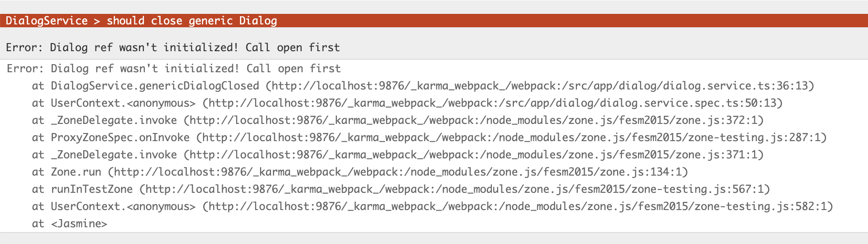Click the '<Jasmine>' stack frame at the bottom

pyautogui.click(x=79, y=223)
